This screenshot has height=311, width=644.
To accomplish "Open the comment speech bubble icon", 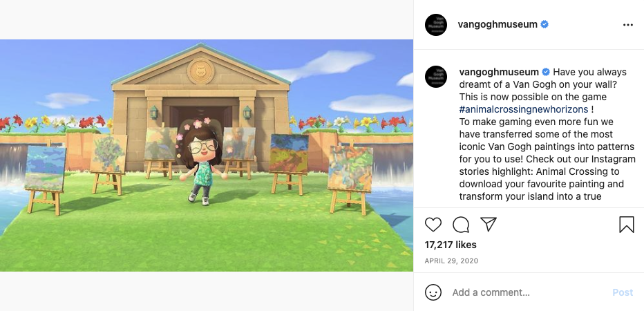I will point(461,225).
